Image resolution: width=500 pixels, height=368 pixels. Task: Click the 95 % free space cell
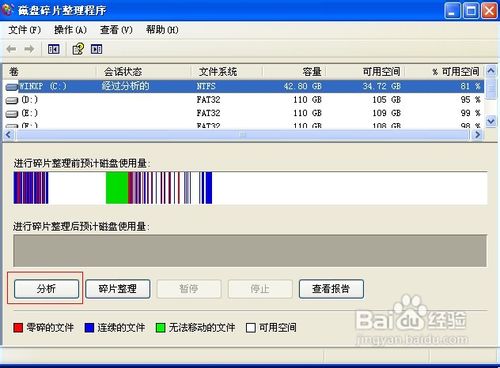471,100
